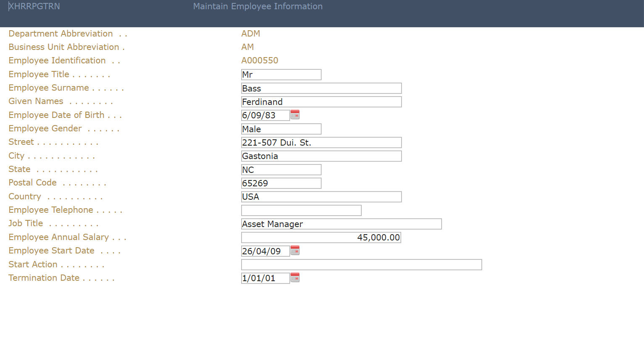The image size is (644, 350).
Task: Click the City field containing Gastonia
Action: 321,156
